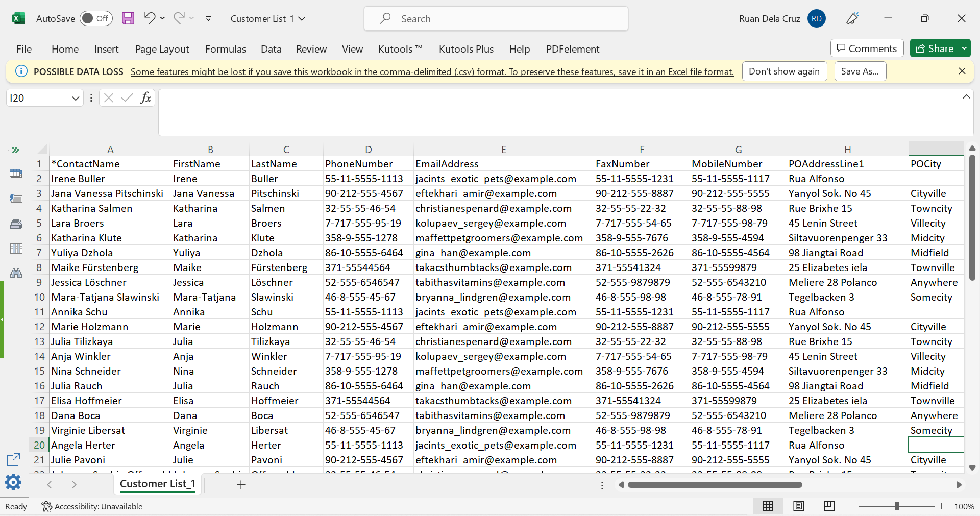980x516 pixels.
Task: Open Kutools workbook and sheet pane icon
Action: pyautogui.click(x=16, y=174)
